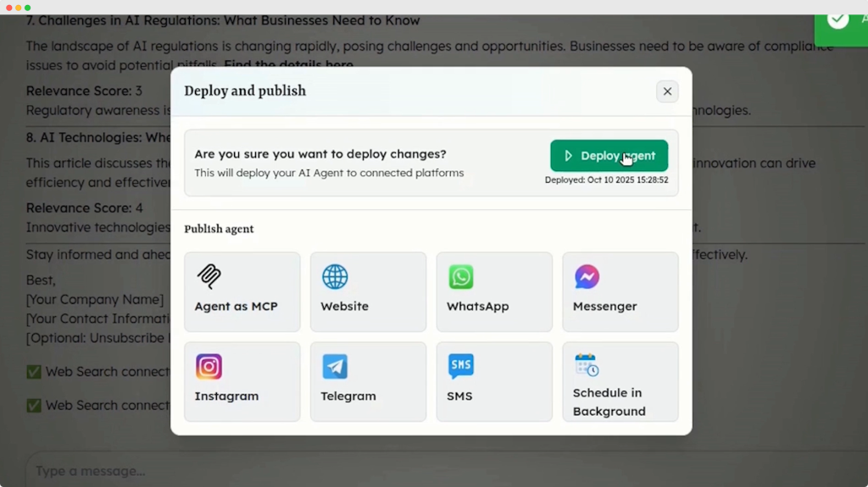Close the Deploy and publish dialog
Image resolution: width=868 pixels, height=487 pixels.
pos(667,91)
